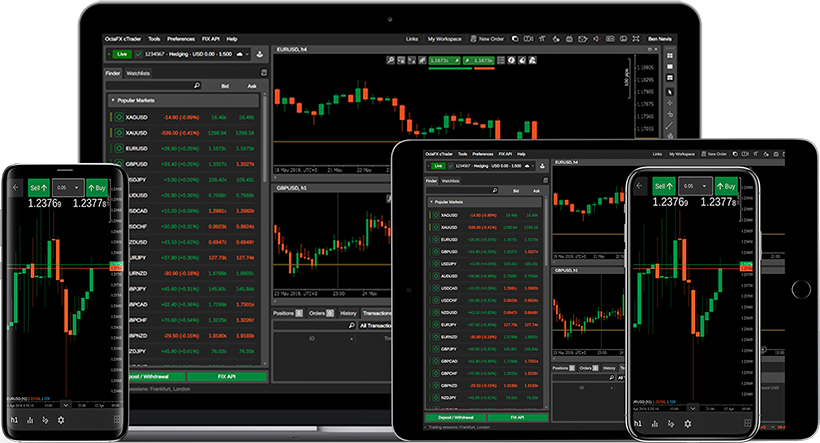Toggle fullscreen icon on laptop toolbar
Image resolution: width=820 pixels, height=443 pixels.
pyautogui.click(x=636, y=39)
